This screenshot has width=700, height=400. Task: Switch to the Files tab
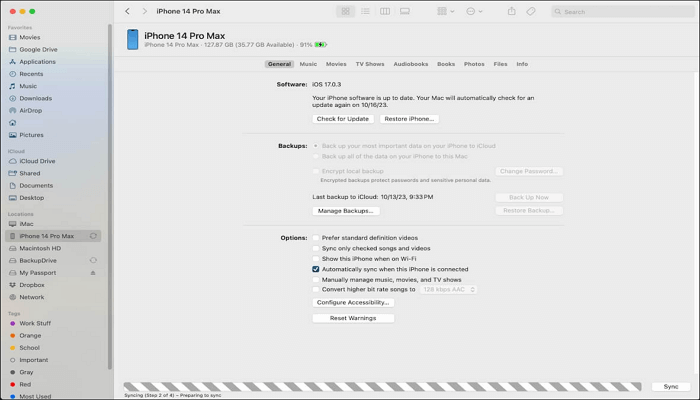point(500,64)
